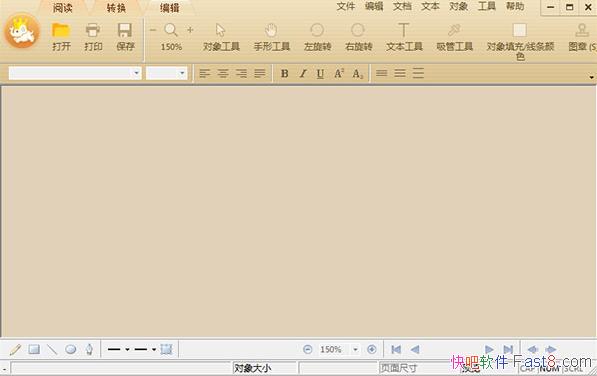Viewport: 597px width, 376px height.
Task: Select the pencil drawing tool at bottom
Action: coord(16,349)
